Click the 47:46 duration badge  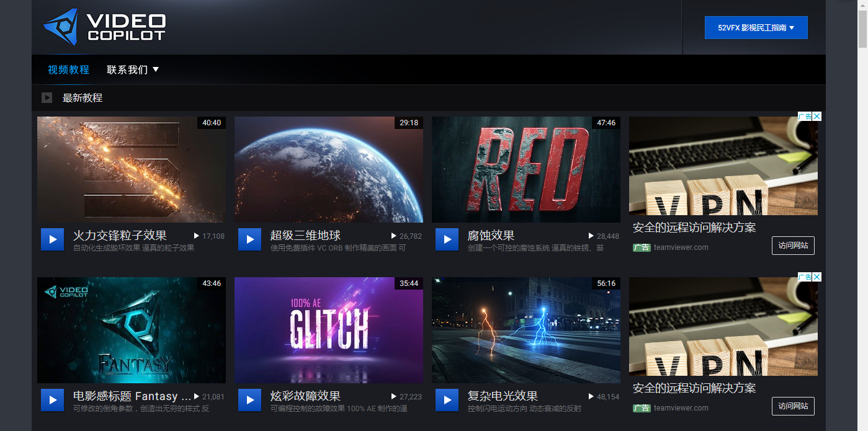pos(606,123)
